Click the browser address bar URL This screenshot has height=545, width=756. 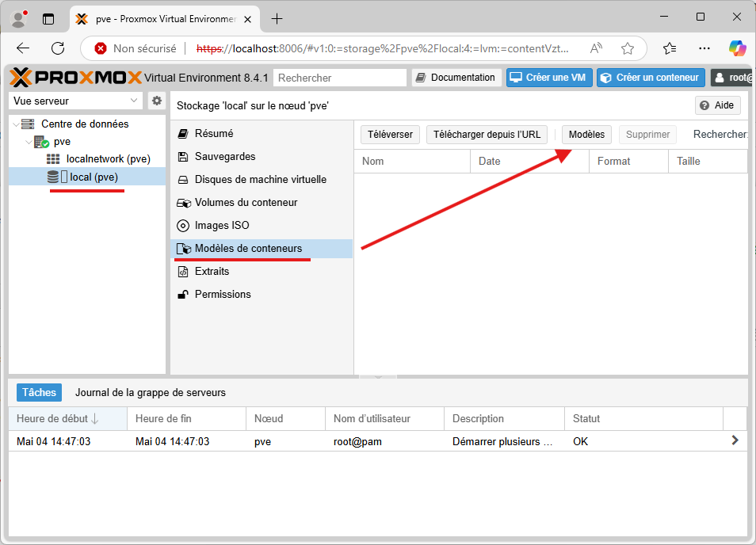click(x=382, y=48)
